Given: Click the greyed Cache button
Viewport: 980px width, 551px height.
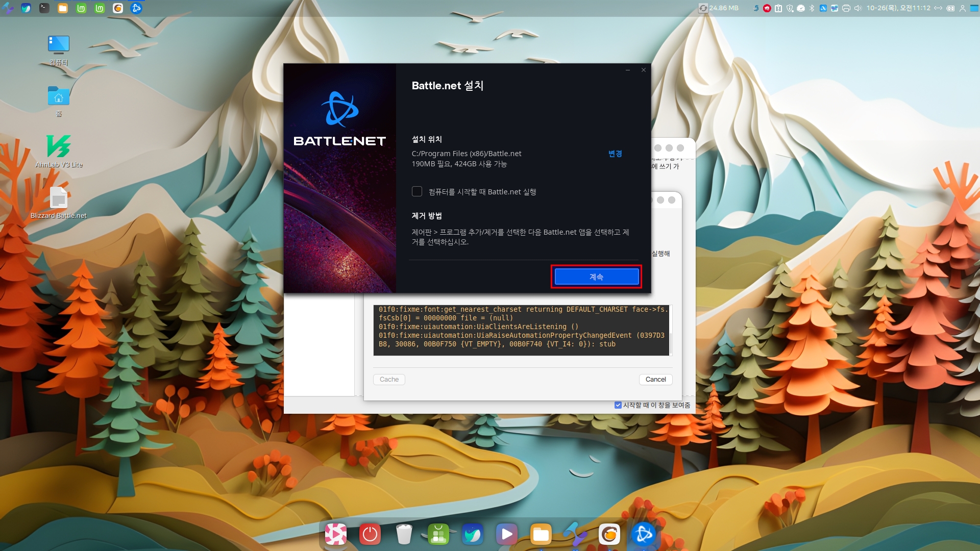Looking at the screenshot, I should coord(389,379).
